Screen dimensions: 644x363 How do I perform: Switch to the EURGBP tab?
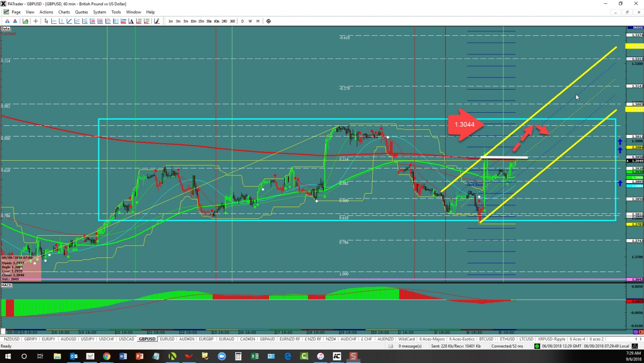pos(206,339)
